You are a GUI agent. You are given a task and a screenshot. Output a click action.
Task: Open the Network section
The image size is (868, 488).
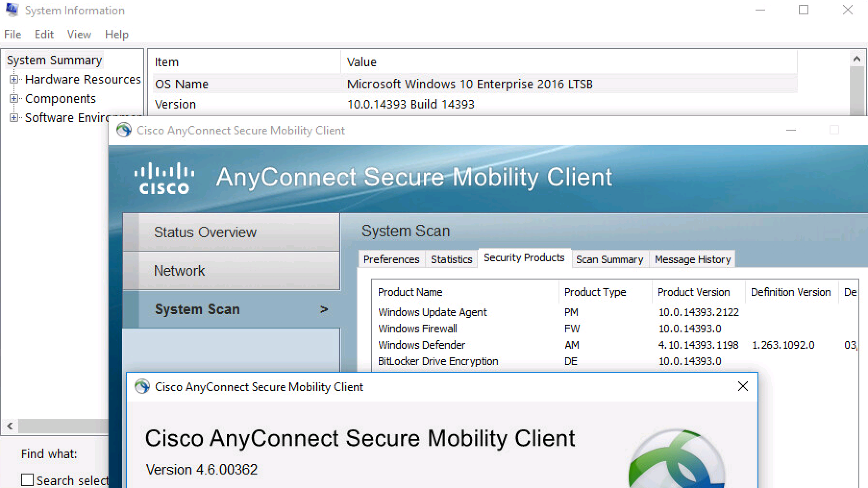coord(231,270)
